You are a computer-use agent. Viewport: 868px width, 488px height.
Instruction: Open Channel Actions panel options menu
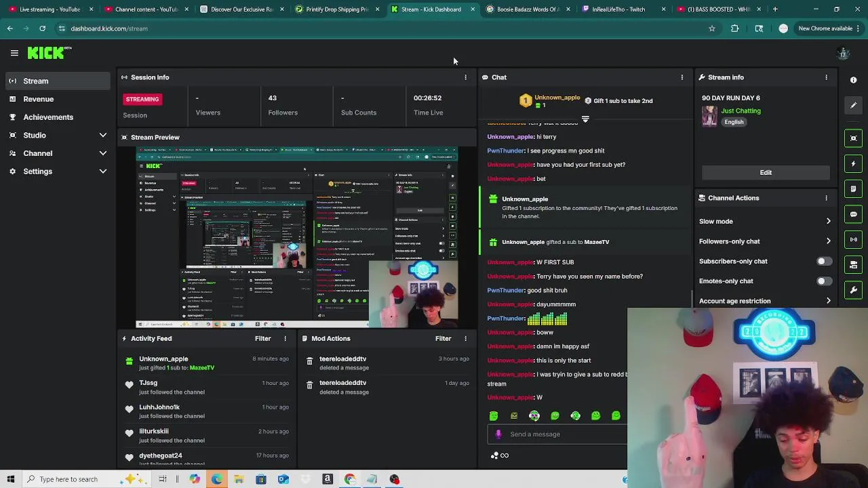tap(826, 198)
